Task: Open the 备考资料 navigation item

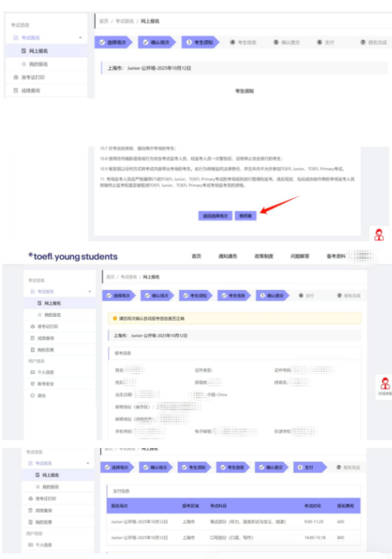Action: (336, 256)
